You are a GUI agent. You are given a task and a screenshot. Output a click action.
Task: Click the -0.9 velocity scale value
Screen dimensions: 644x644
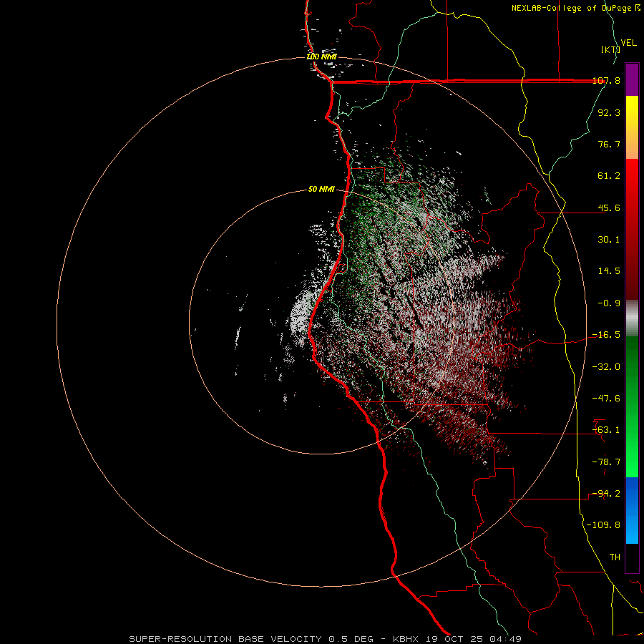pyautogui.click(x=609, y=303)
